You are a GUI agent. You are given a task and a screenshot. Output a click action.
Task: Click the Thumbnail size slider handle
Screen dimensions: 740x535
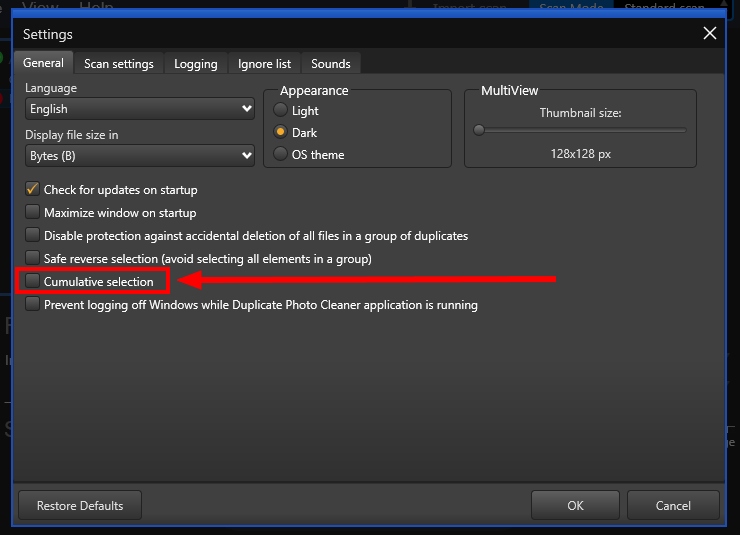click(x=479, y=130)
